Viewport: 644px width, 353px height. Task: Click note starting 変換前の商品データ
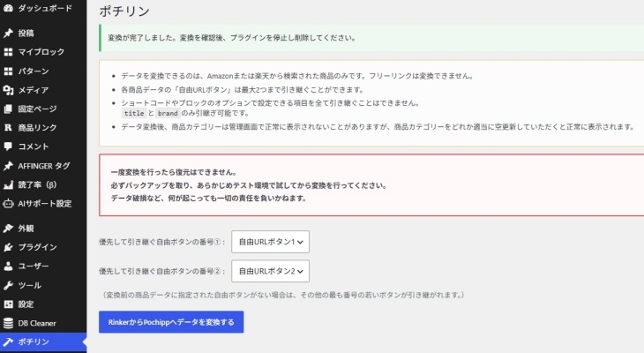(x=283, y=295)
